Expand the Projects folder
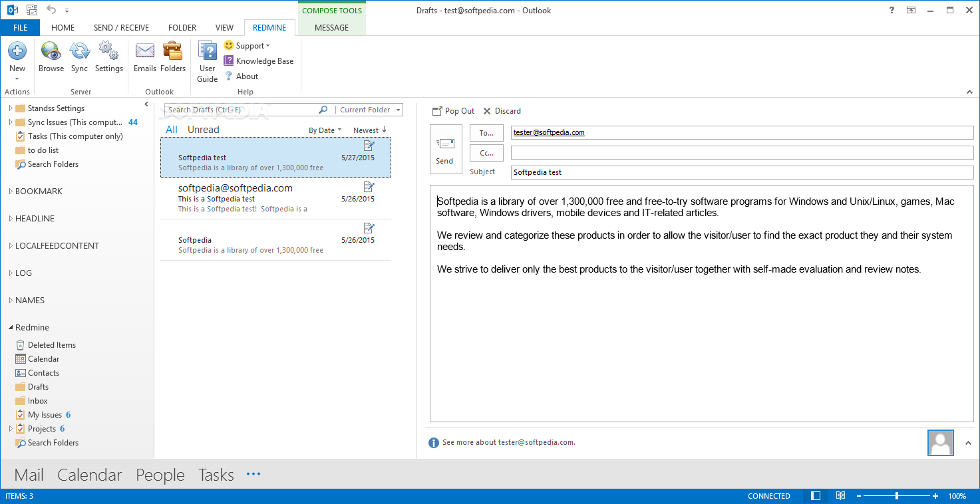This screenshot has width=980, height=504. [11, 429]
